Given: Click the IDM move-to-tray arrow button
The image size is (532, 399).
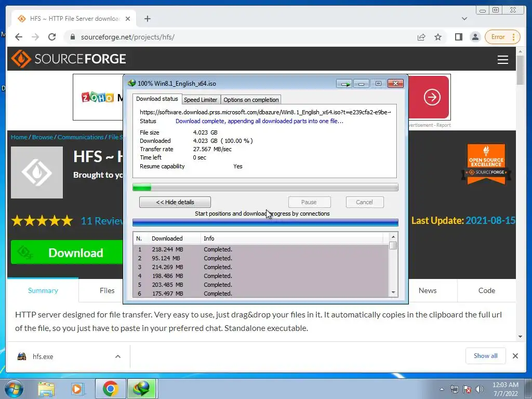Looking at the screenshot, I should click(x=345, y=84).
